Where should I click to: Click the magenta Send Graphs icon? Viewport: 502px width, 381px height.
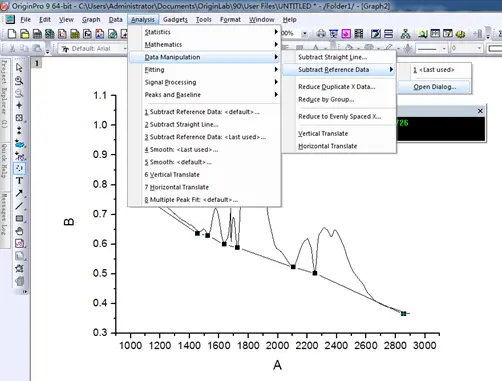pos(346,33)
